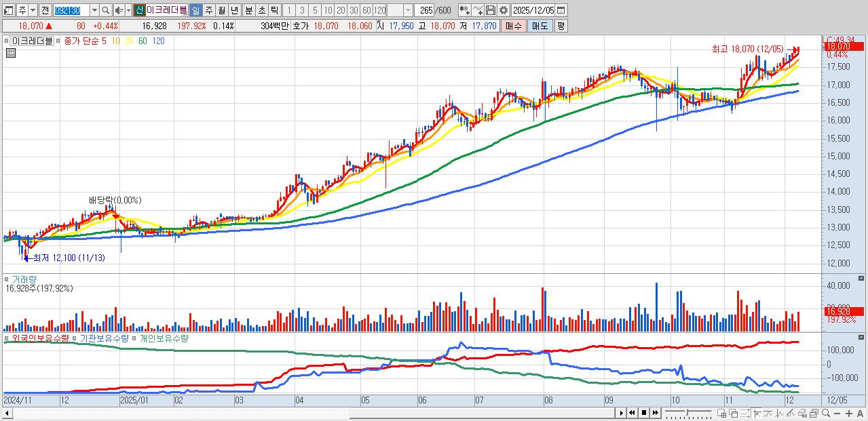The image size is (868, 421).
Task: Click the yellow 20 moving average label
Action: (128, 41)
